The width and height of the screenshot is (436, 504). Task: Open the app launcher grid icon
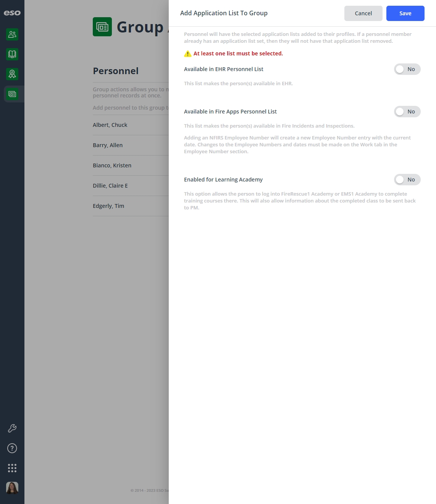(12, 468)
